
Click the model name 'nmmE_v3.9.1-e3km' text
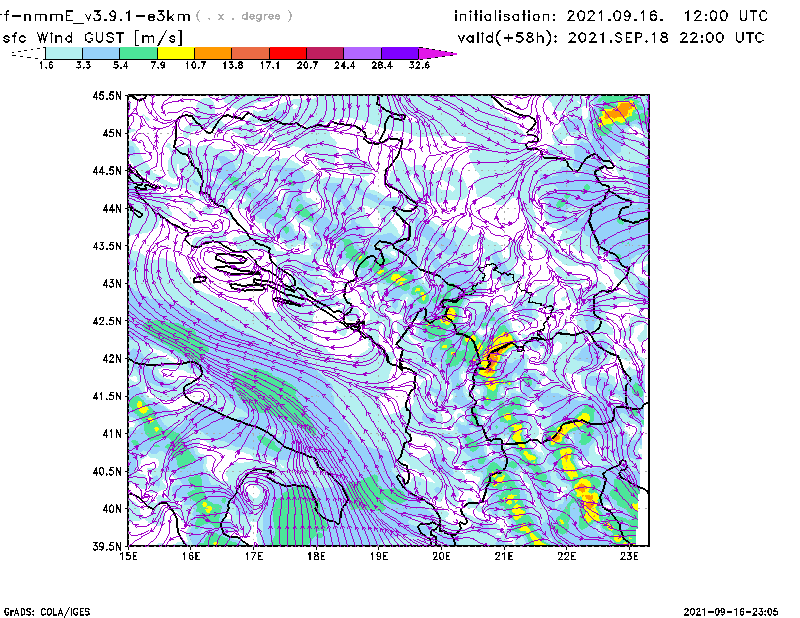[x=101, y=16]
